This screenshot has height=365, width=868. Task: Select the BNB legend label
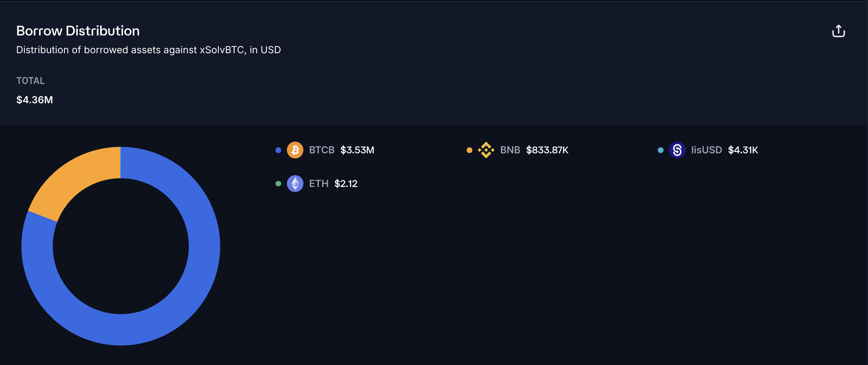pos(510,150)
